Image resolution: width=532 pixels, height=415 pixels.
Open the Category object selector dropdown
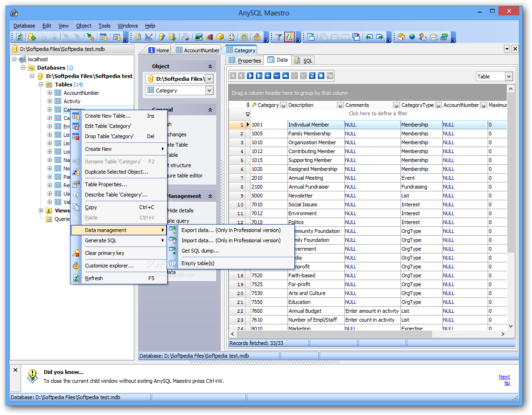210,91
